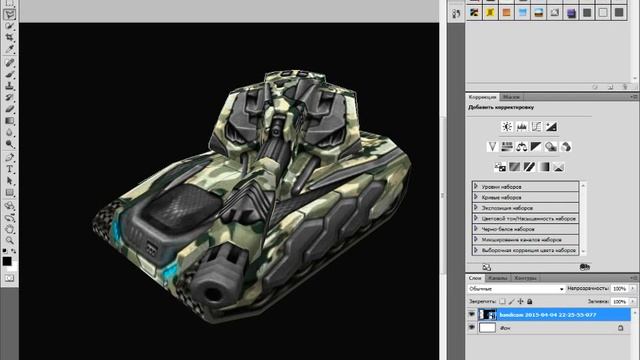Select the Path Selection arrow tool
The width and height of the screenshot is (640, 360).
point(9,181)
